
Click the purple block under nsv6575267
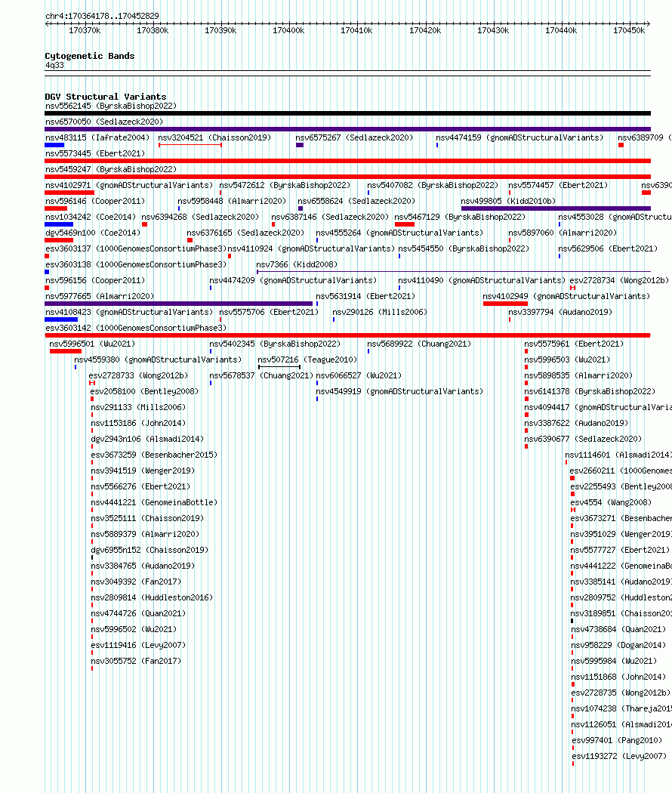pos(300,145)
